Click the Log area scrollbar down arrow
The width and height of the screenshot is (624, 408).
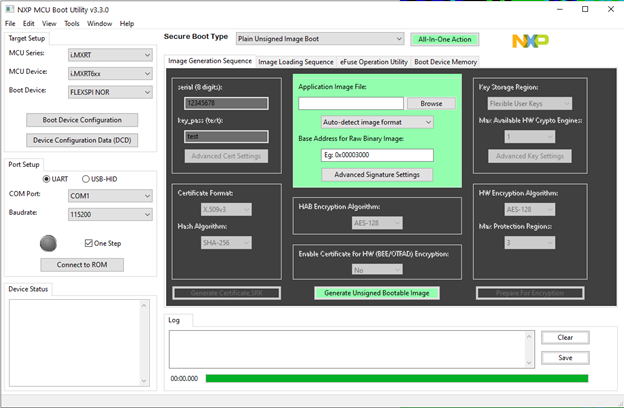click(529, 362)
